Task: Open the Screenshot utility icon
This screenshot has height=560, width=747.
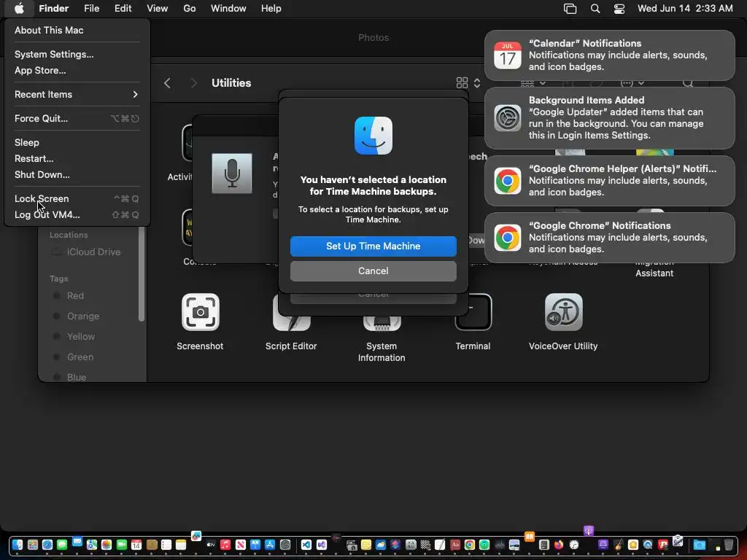Action: tap(201, 312)
